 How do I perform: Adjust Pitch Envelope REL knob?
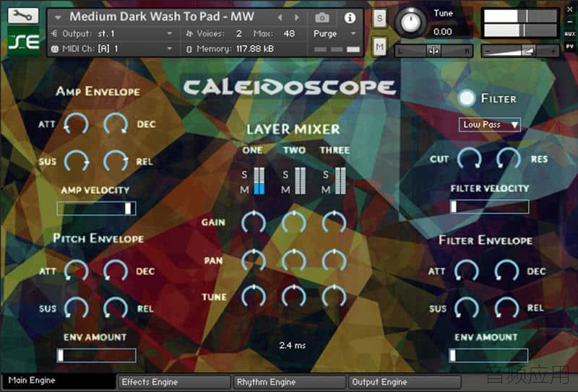point(116,308)
